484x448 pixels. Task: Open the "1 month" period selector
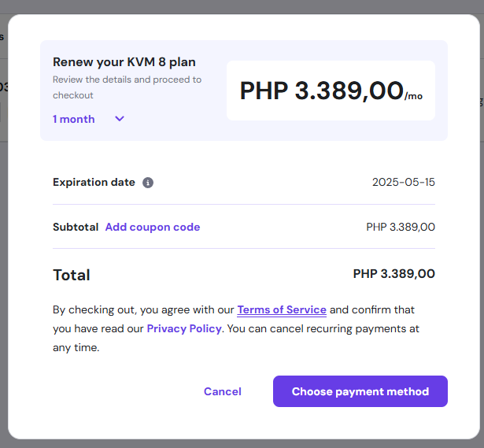pos(74,119)
